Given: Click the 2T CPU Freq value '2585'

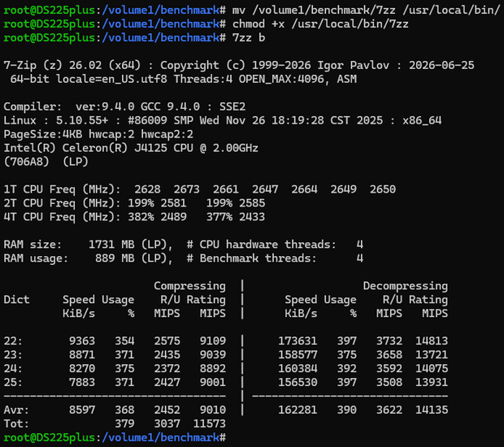Looking at the screenshot, I should click(x=252, y=203).
